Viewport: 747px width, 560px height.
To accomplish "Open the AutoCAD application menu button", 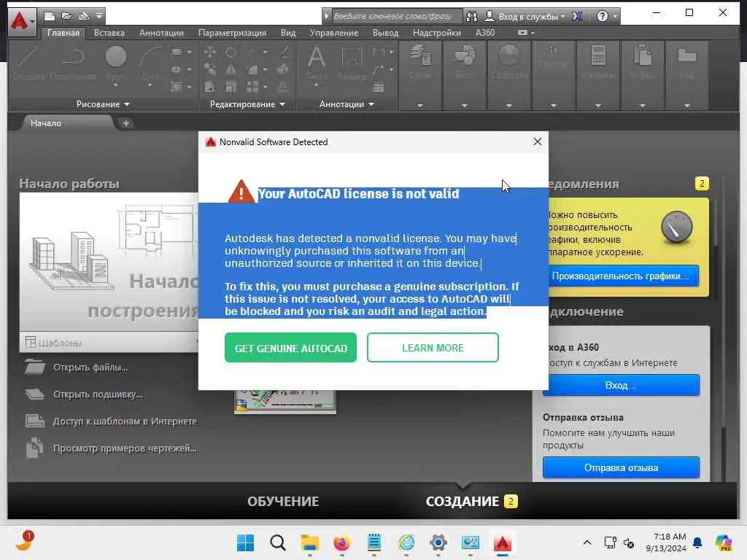I will coord(22,21).
